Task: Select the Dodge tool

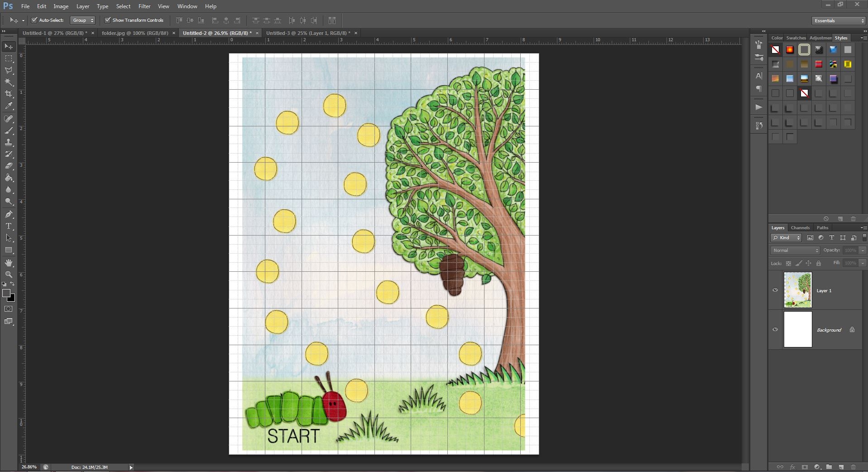Action: pyautogui.click(x=9, y=202)
